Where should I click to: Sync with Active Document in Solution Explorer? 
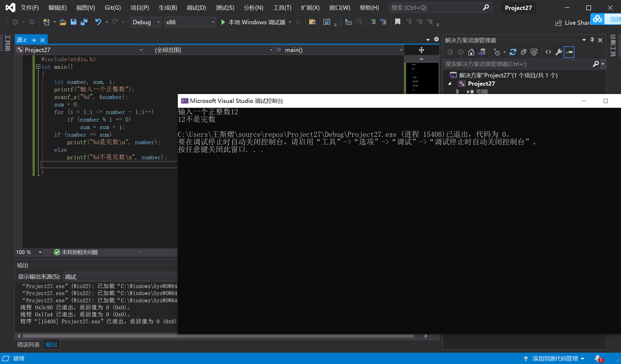coord(513,52)
